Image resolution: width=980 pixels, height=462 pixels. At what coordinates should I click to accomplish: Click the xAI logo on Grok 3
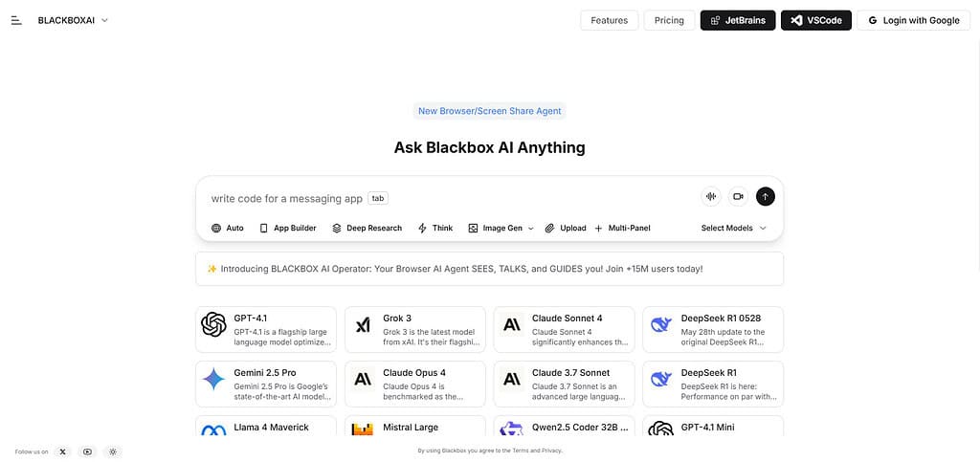coord(363,324)
